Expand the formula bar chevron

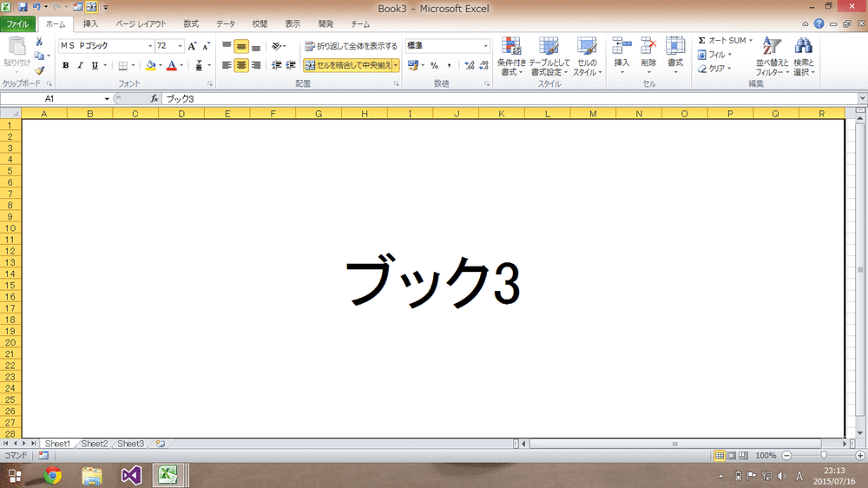[863, 99]
